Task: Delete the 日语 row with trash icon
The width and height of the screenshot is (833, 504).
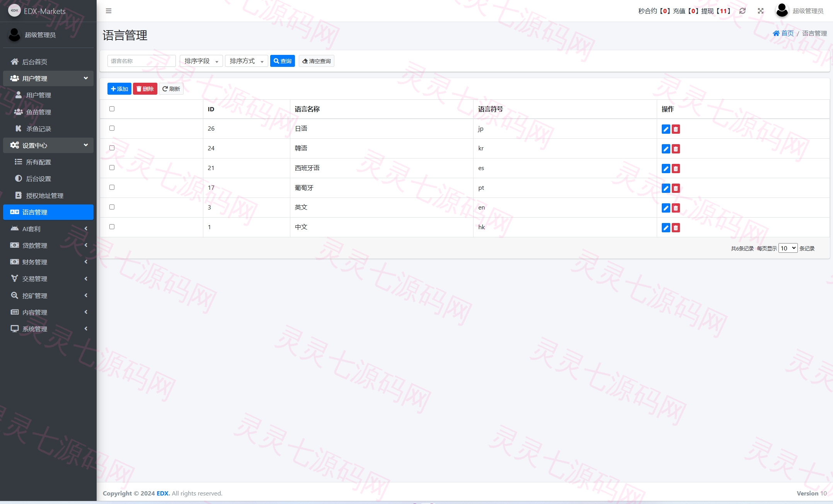Action: 676,129
